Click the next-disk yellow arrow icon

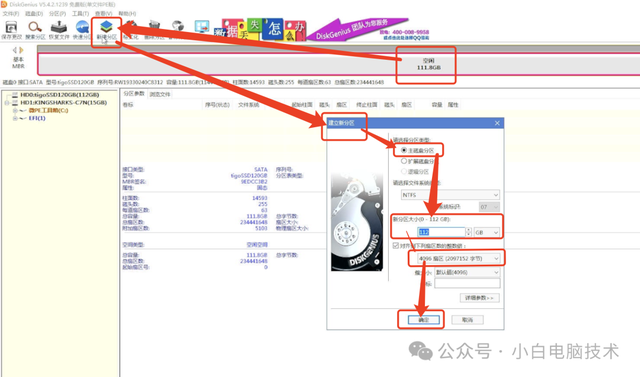(x=22, y=50)
